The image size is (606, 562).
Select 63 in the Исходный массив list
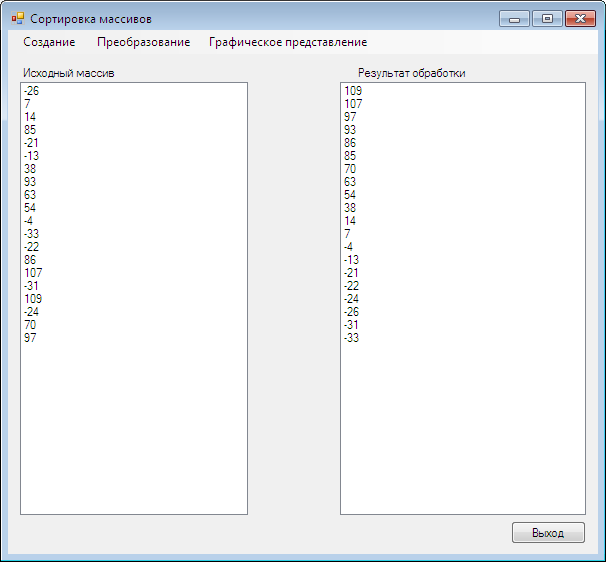click(x=134, y=195)
